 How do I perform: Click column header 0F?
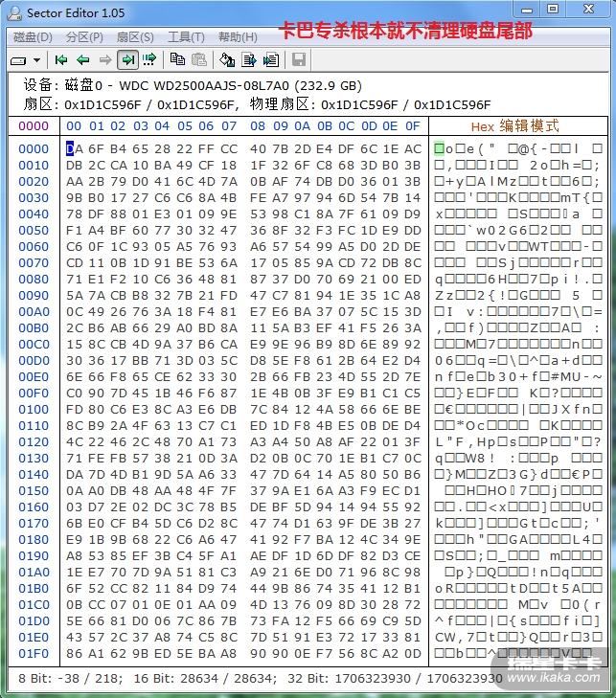click(x=413, y=126)
